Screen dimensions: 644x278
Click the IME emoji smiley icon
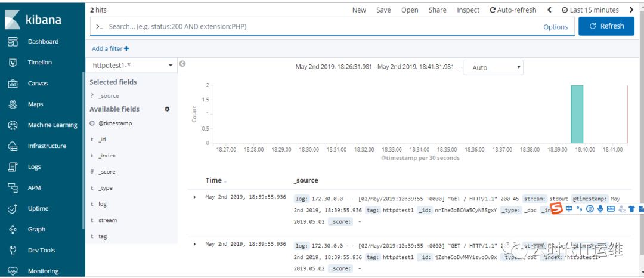tap(590, 209)
